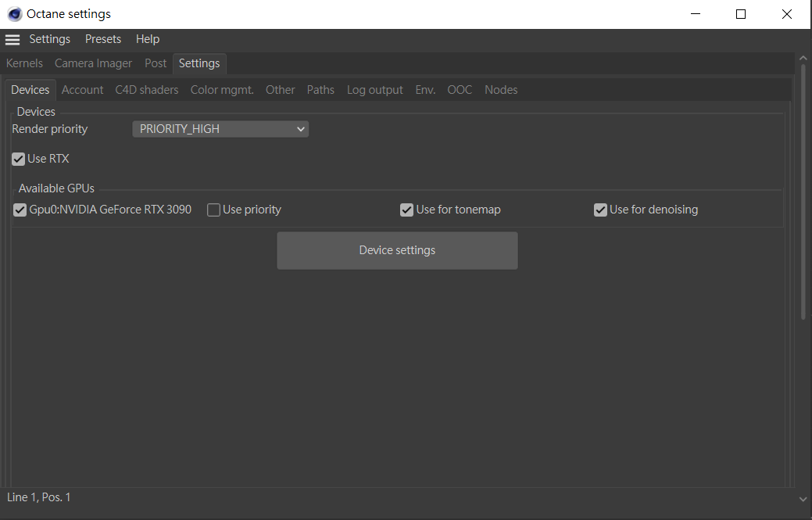Open the Settings menu in menu bar

[x=50, y=39]
